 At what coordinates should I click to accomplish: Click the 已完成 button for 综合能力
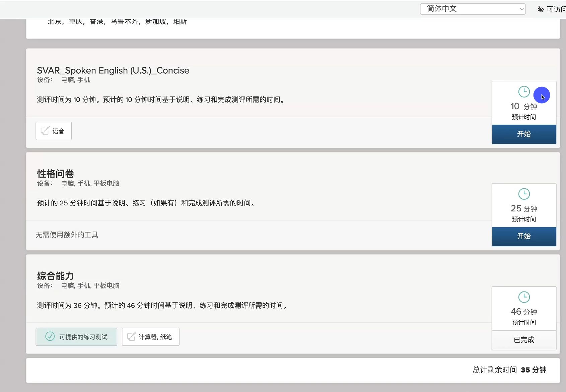click(x=524, y=340)
